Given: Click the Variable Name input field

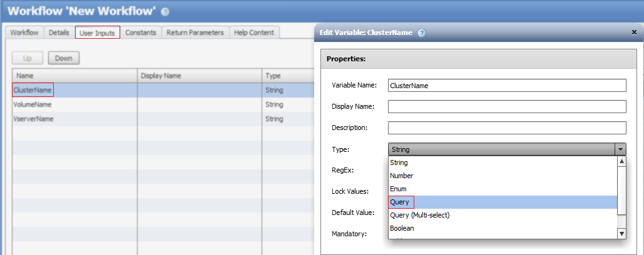Looking at the screenshot, I should (506, 86).
